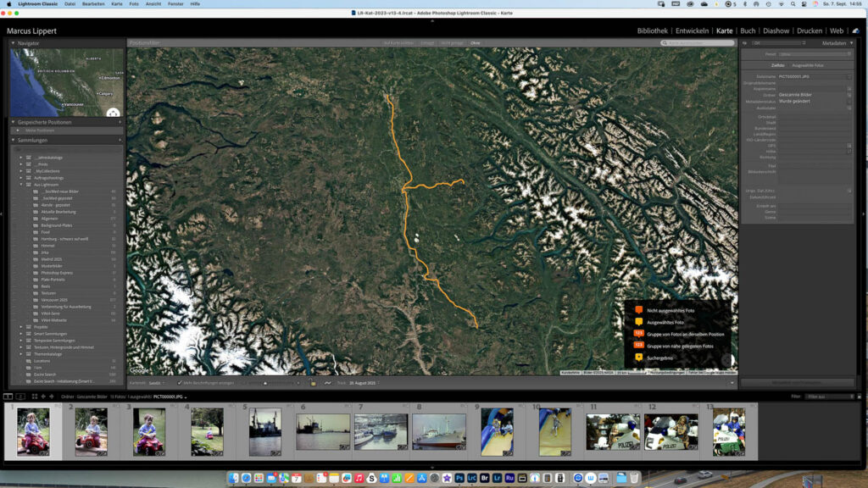
Task: Open Adobe Bridge from the Dock
Action: [x=484, y=478]
